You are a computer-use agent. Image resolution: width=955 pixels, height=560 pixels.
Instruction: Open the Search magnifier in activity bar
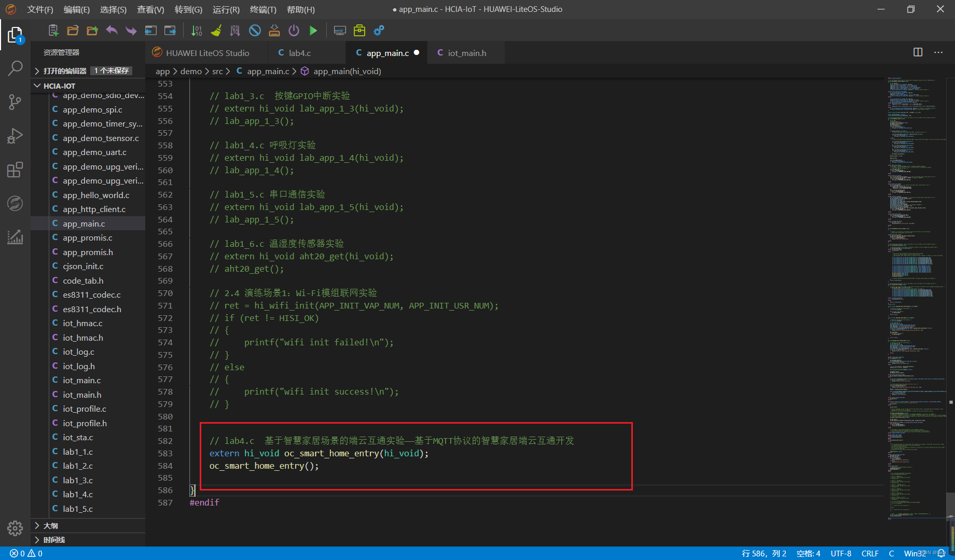15,68
